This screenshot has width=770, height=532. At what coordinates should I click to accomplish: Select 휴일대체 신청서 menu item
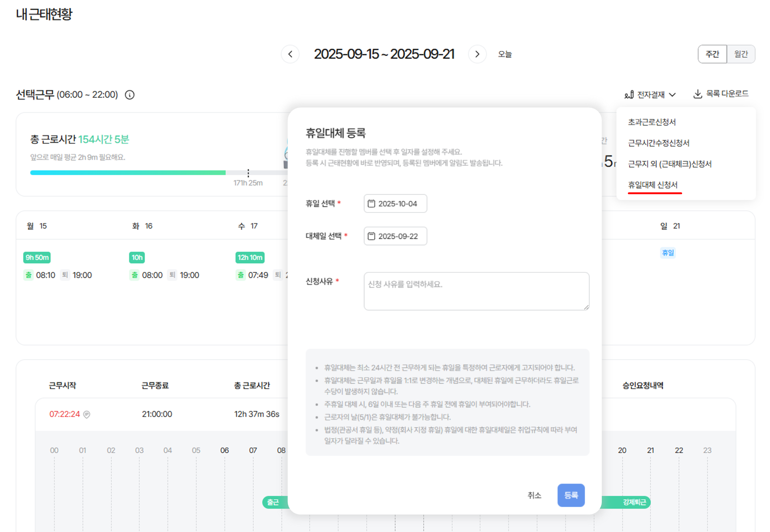coord(652,185)
